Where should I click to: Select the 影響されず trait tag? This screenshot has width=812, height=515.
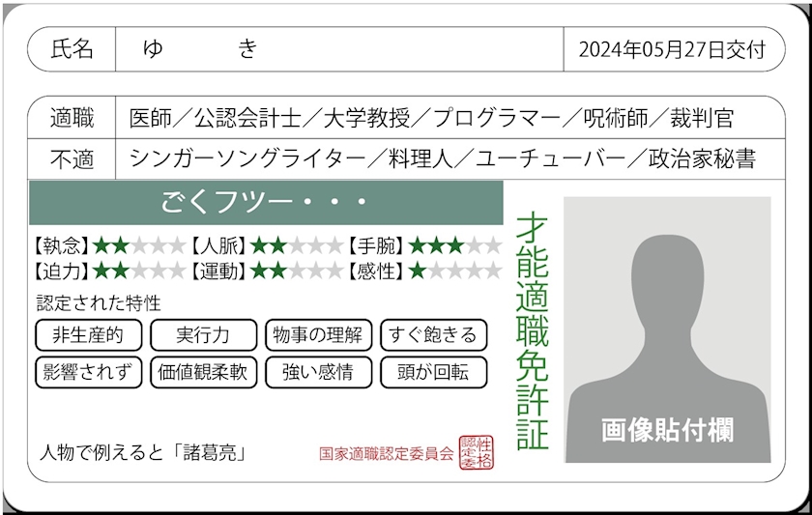tap(89, 372)
